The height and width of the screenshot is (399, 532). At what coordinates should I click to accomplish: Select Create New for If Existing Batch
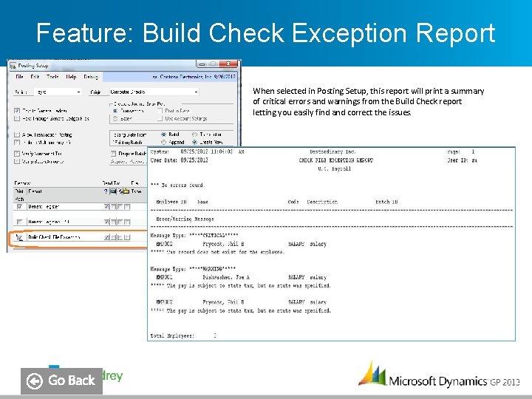point(194,142)
